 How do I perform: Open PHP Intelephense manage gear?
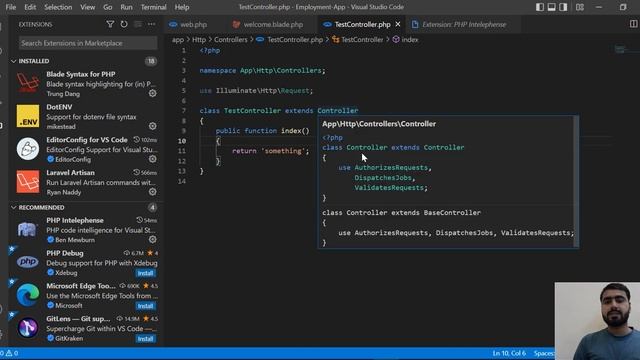(x=153, y=240)
